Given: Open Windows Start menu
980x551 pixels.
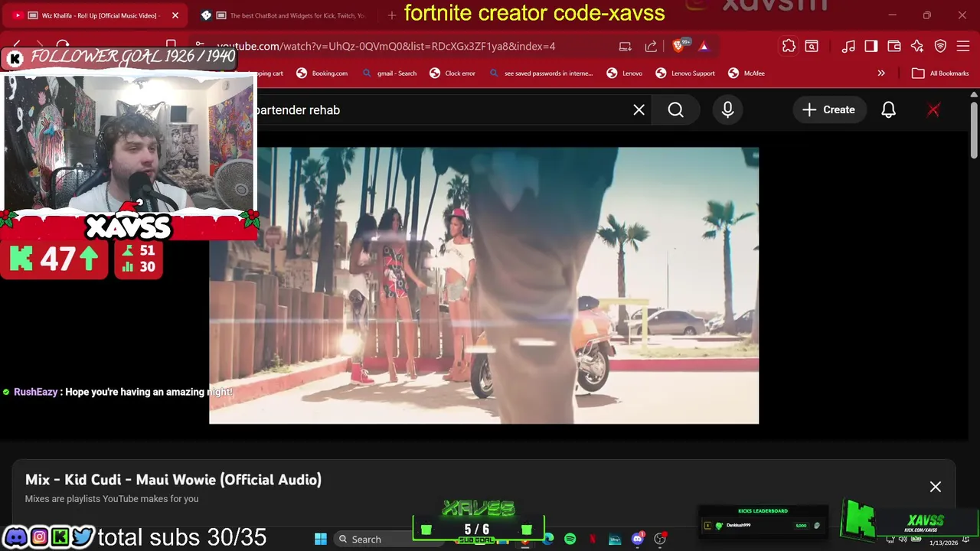Looking at the screenshot, I should point(321,540).
